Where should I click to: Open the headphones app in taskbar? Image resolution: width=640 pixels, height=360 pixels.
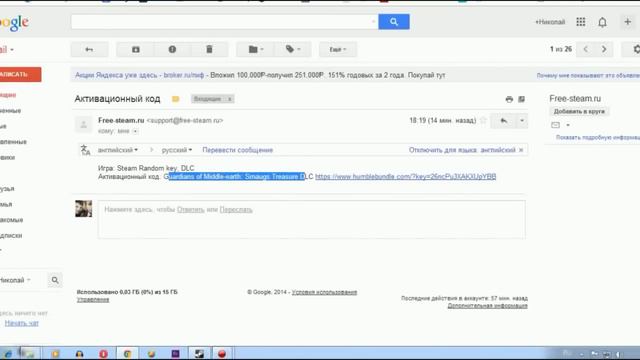pyautogui.click(x=79, y=354)
